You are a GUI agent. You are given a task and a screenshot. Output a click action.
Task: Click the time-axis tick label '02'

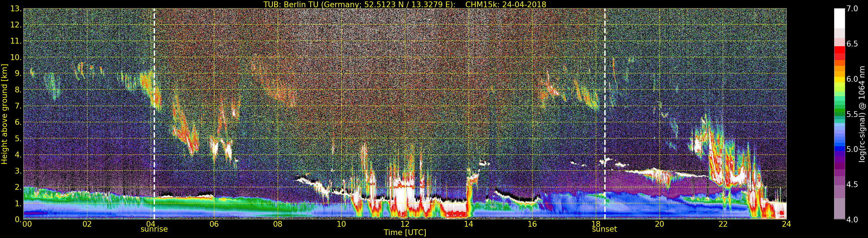pyautogui.click(x=87, y=224)
